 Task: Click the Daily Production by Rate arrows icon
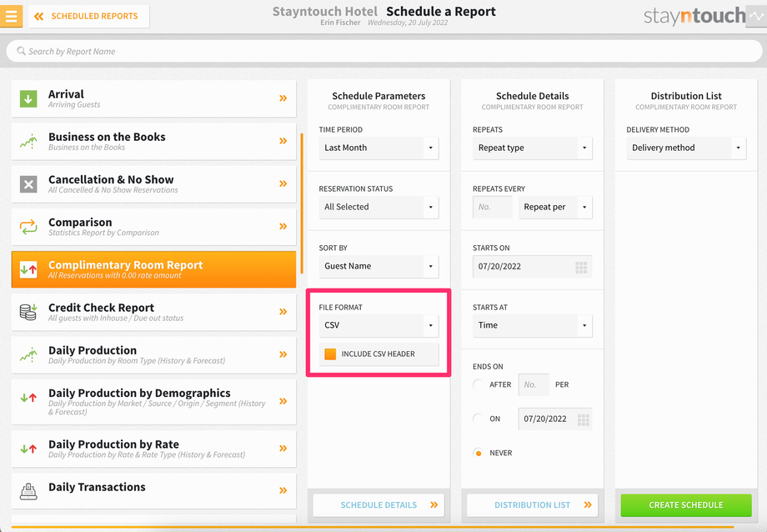[x=28, y=449]
